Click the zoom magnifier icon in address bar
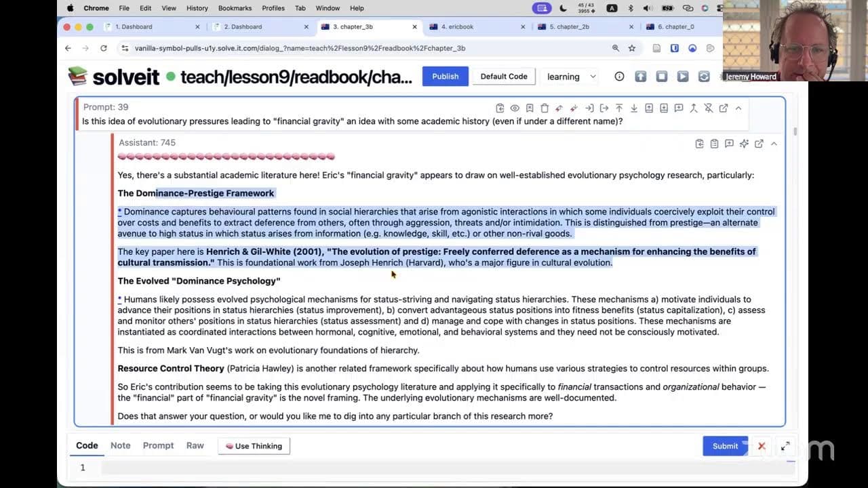The height and width of the screenshot is (488, 868). click(x=616, y=48)
